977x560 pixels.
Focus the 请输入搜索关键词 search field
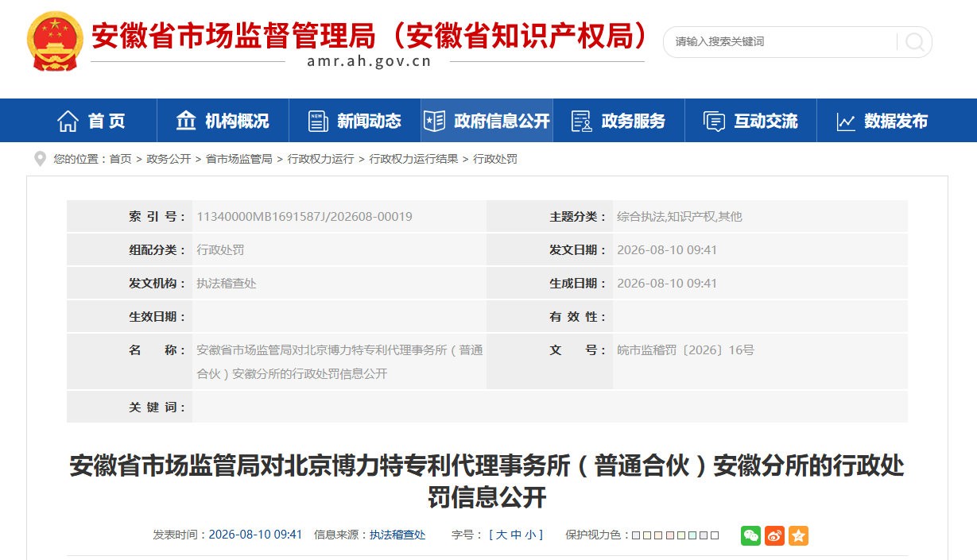(x=783, y=42)
